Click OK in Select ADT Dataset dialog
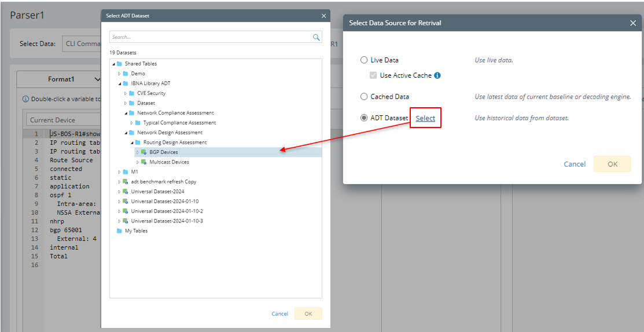Image resolution: width=644 pixels, height=332 pixels. click(308, 314)
